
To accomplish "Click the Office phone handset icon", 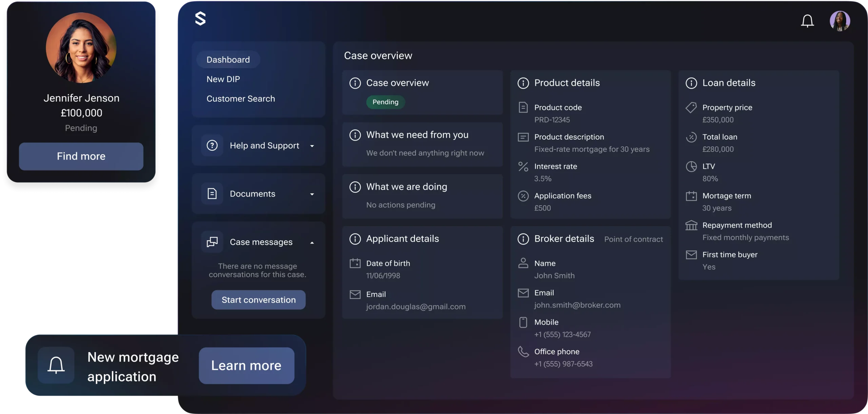I will click(x=523, y=352).
